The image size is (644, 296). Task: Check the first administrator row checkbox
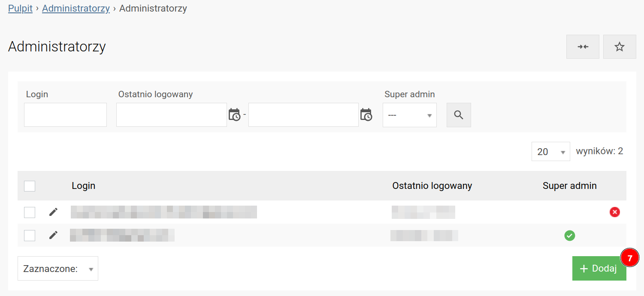(x=30, y=212)
